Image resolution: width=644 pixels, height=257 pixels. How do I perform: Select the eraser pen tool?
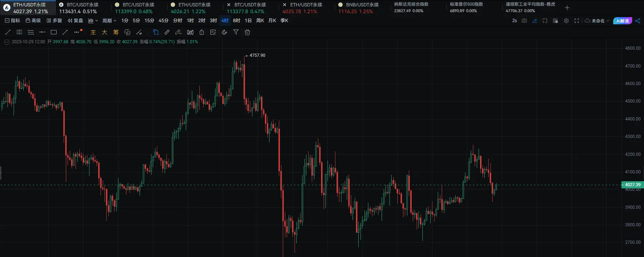[x=178, y=32]
